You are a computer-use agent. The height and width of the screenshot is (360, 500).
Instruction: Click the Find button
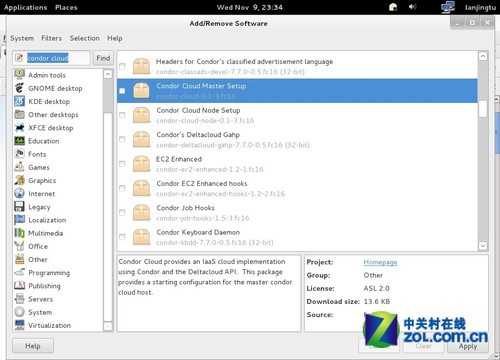click(x=103, y=58)
